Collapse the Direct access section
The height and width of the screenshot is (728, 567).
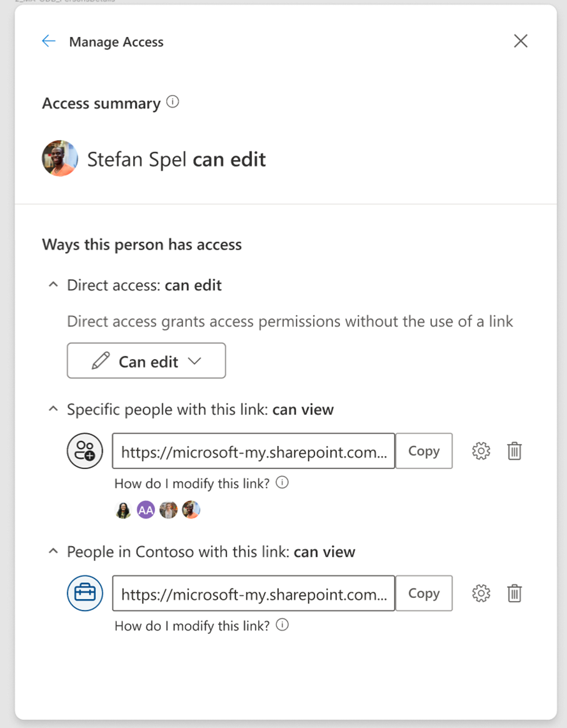(x=54, y=285)
